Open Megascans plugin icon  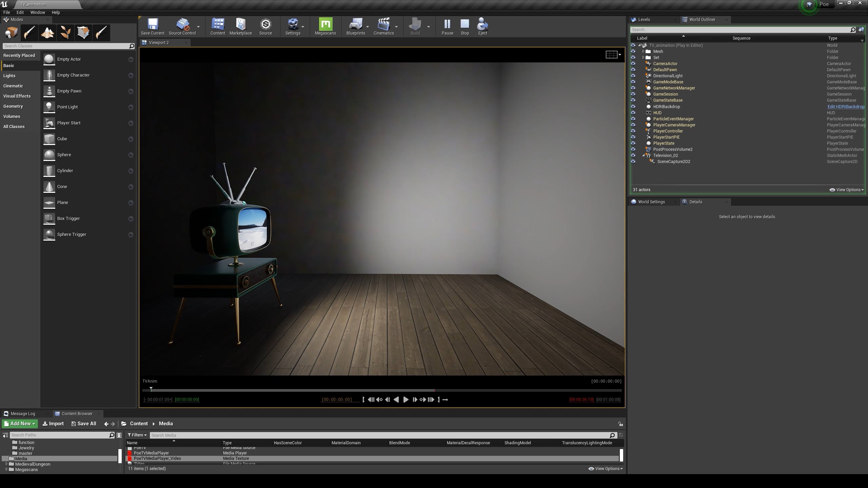(325, 27)
